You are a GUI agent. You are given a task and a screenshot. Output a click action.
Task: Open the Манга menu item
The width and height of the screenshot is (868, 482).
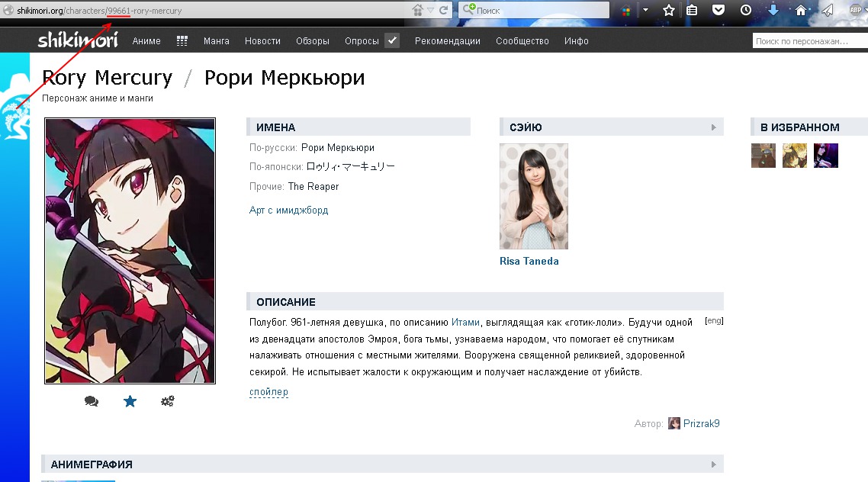tap(217, 41)
